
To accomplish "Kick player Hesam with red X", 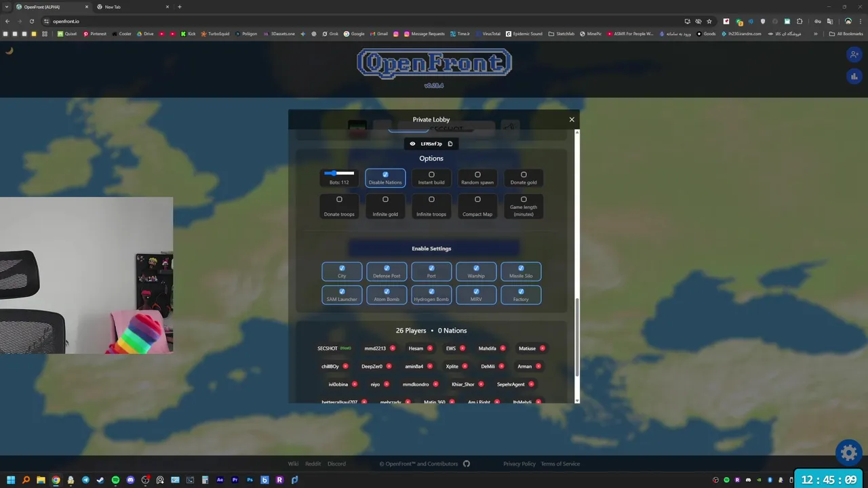I will (x=430, y=348).
